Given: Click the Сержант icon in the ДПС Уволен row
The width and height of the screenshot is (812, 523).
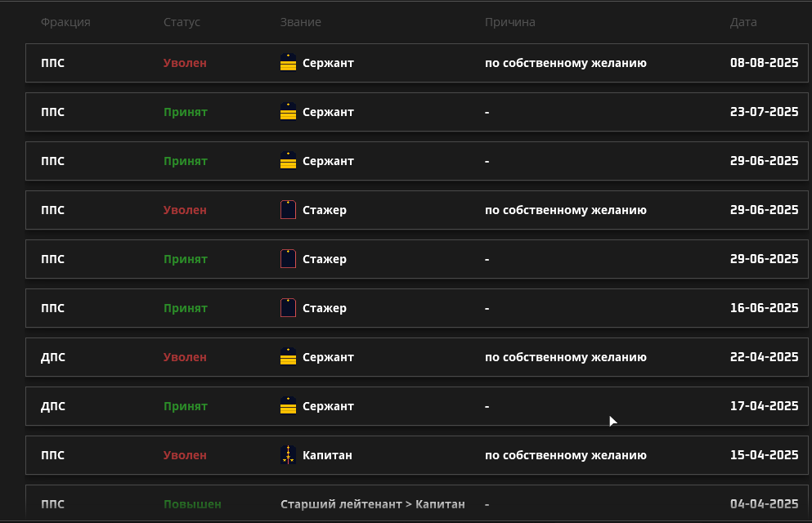Looking at the screenshot, I should coord(288,357).
